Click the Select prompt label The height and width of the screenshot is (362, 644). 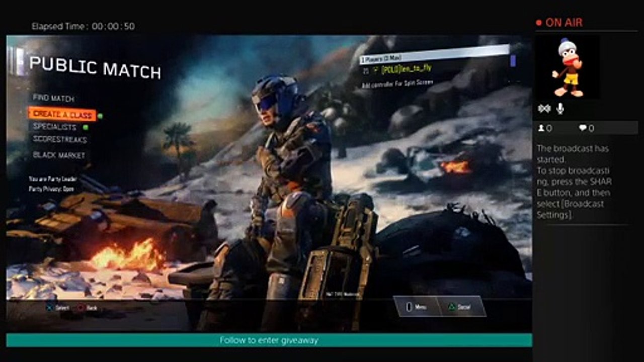coord(63,307)
